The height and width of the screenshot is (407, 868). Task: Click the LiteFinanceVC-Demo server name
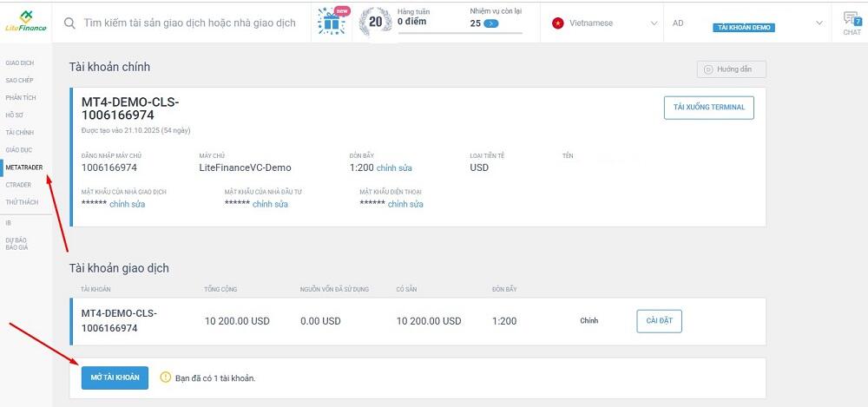coord(245,167)
